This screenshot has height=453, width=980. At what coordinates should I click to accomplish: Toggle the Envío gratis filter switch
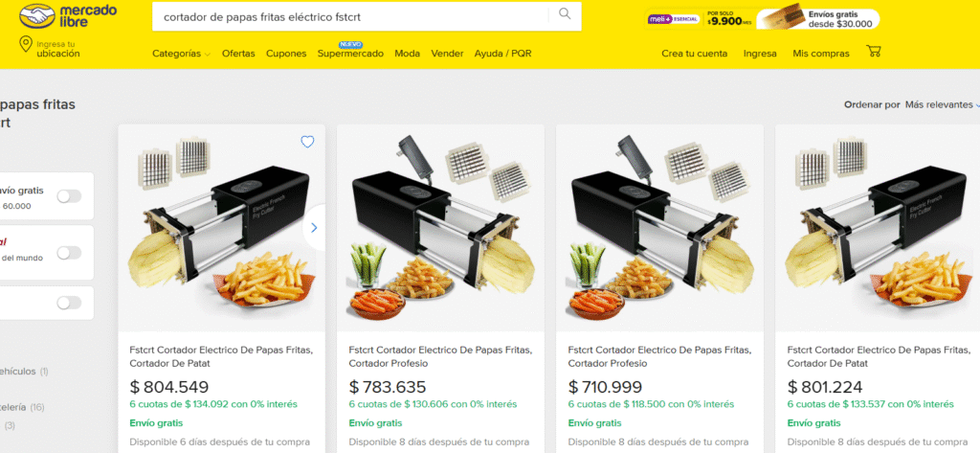[x=69, y=196]
